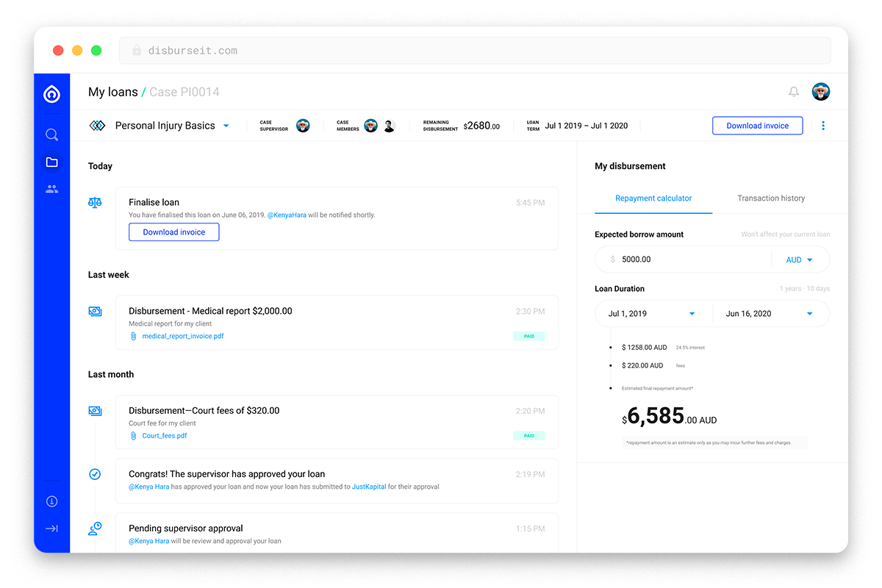882x588 pixels.
Task: Click Download invoice button in header
Action: pyautogui.click(x=758, y=126)
